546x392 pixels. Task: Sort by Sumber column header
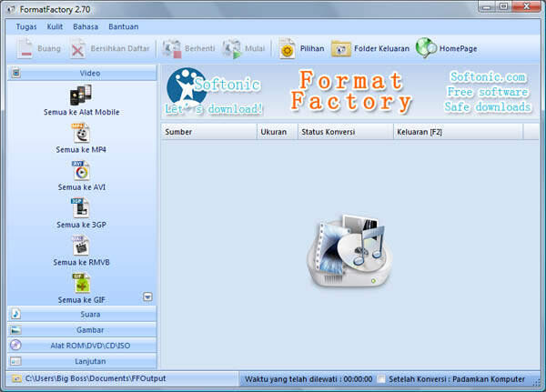pyautogui.click(x=209, y=132)
